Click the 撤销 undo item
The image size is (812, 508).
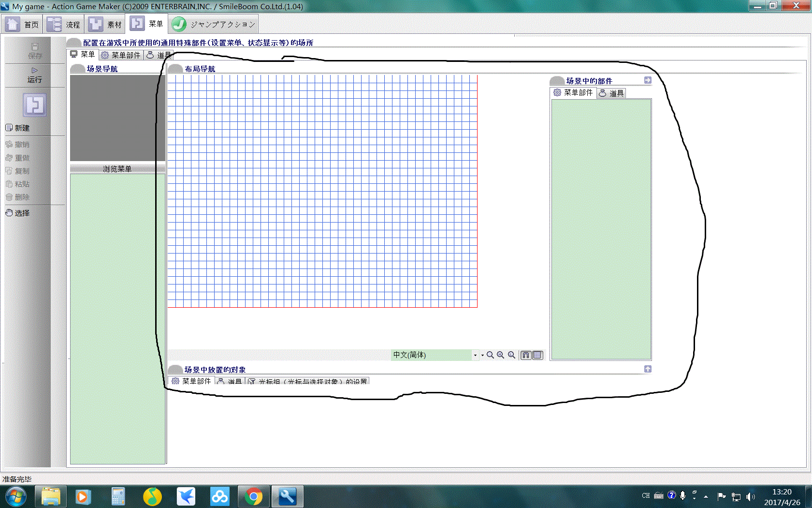(x=17, y=144)
